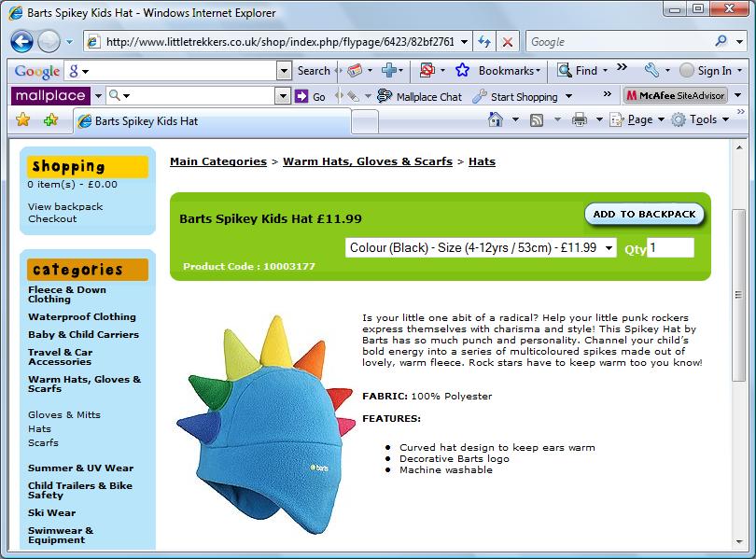This screenshot has height=559, width=756.
Task: Open the Bookmarks dropdown arrow
Action: point(539,70)
